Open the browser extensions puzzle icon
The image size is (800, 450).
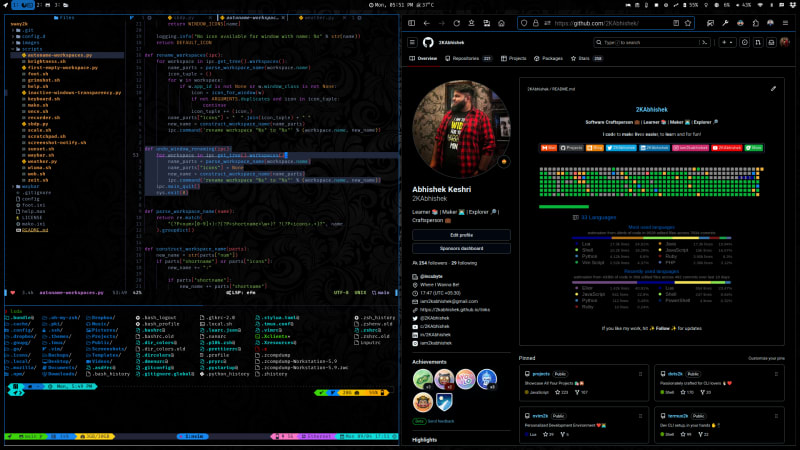(x=756, y=23)
